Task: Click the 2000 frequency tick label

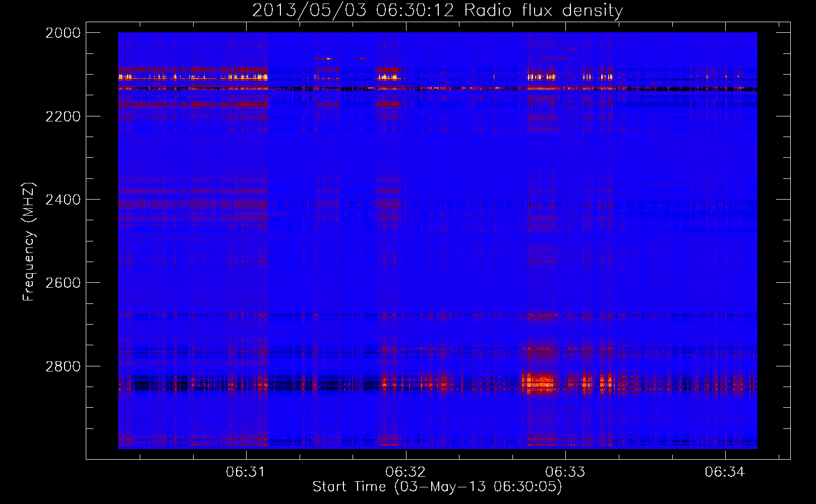Action: tap(63, 33)
